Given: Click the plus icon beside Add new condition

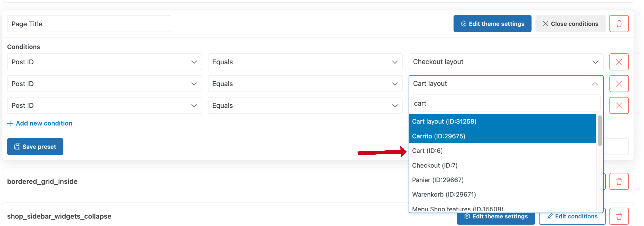Looking at the screenshot, I should point(10,124).
